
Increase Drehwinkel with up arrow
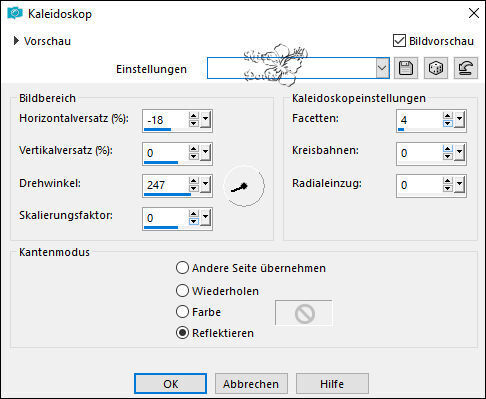point(194,181)
